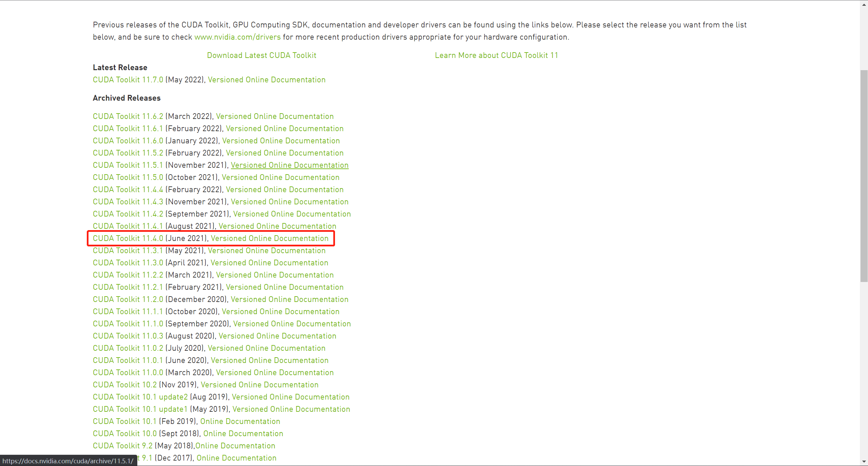The image size is (868, 466).
Task: Select the CUDA Toolkit 9.2 link
Action: [123, 446]
